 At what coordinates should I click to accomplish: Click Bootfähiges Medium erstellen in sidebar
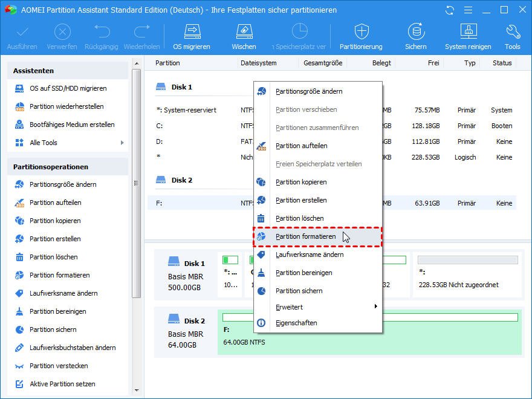72,125
